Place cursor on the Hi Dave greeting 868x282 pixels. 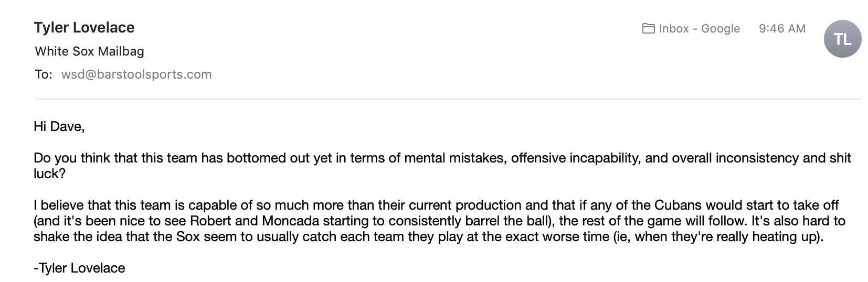(59, 126)
